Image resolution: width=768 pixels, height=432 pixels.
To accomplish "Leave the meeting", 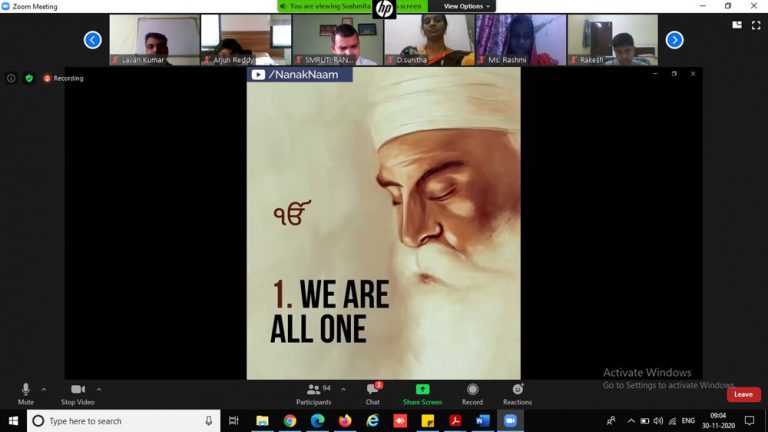I will coord(743,394).
